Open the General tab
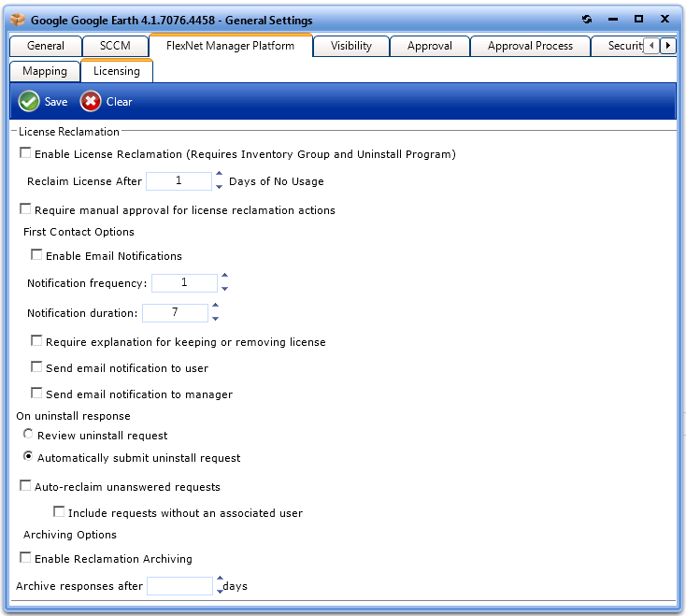The height and width of the screenshot is (616, 686). tap(46, 46)
